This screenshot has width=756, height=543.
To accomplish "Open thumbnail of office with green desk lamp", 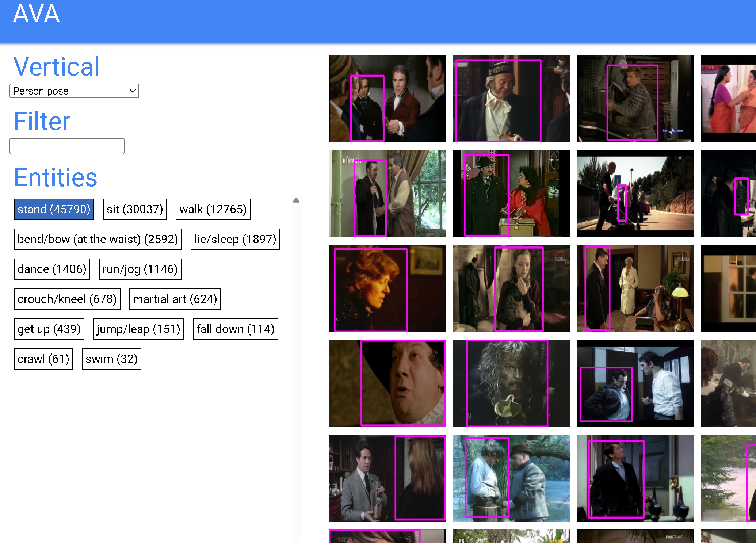I will point(635,288).
